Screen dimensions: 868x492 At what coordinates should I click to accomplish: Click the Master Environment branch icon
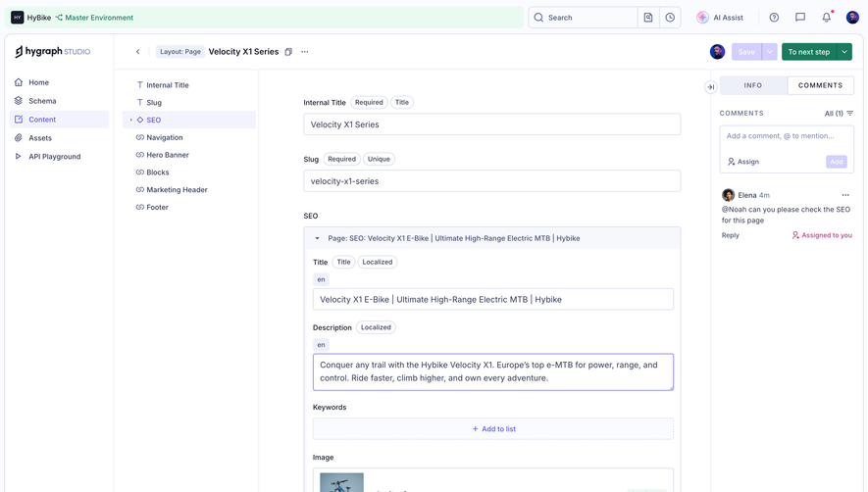(x=59, y=18)
